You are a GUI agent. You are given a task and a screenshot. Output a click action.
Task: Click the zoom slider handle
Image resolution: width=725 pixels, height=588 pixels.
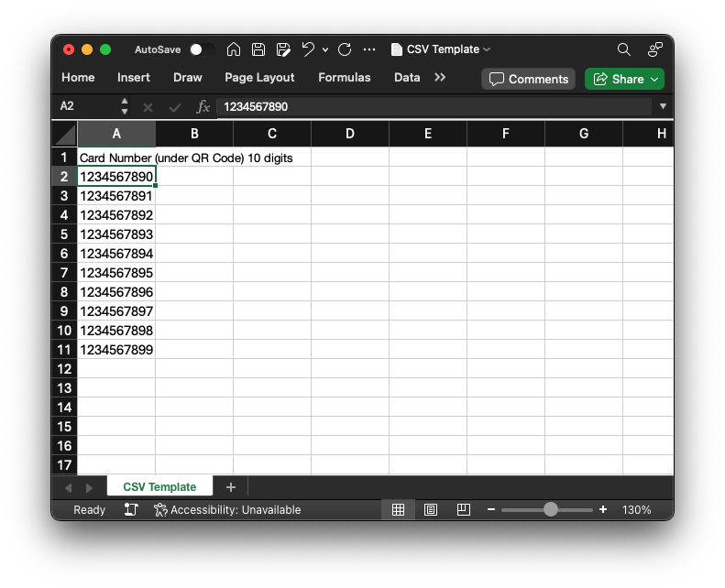(550, 509)
